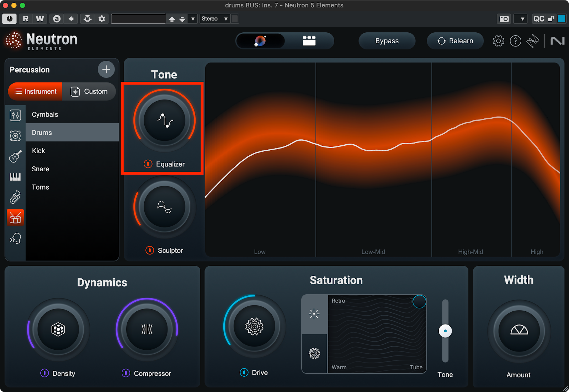This screenshot has width=569, height=392.
Task: Toggle Drive module power button
Action: (x=244, y=372)
